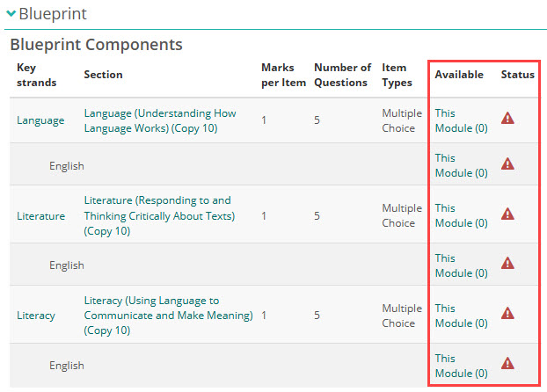Viewport: 547px width, 392px height.
Task: Click warning icon in Language row
Action: tap(507, 118)
